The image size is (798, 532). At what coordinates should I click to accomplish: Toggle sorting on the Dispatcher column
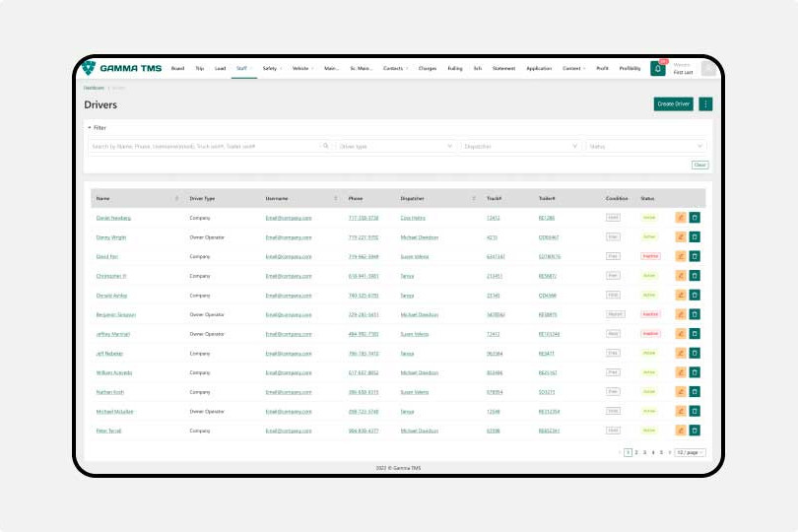474,198
